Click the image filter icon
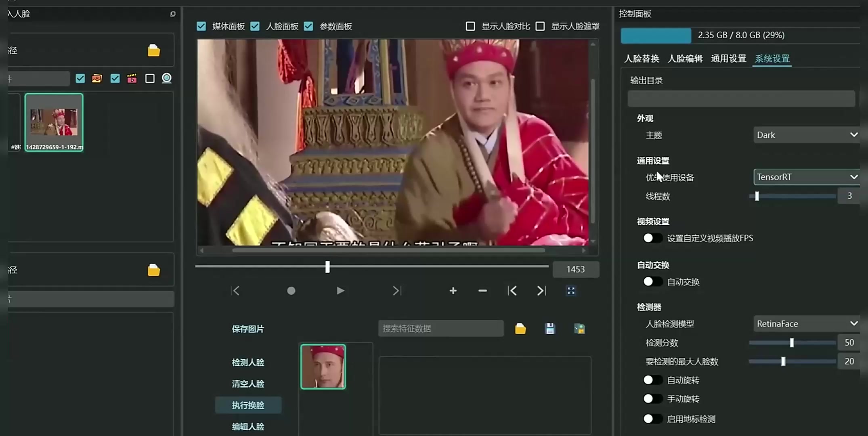 pyautogui.click(x=97, y=78)
